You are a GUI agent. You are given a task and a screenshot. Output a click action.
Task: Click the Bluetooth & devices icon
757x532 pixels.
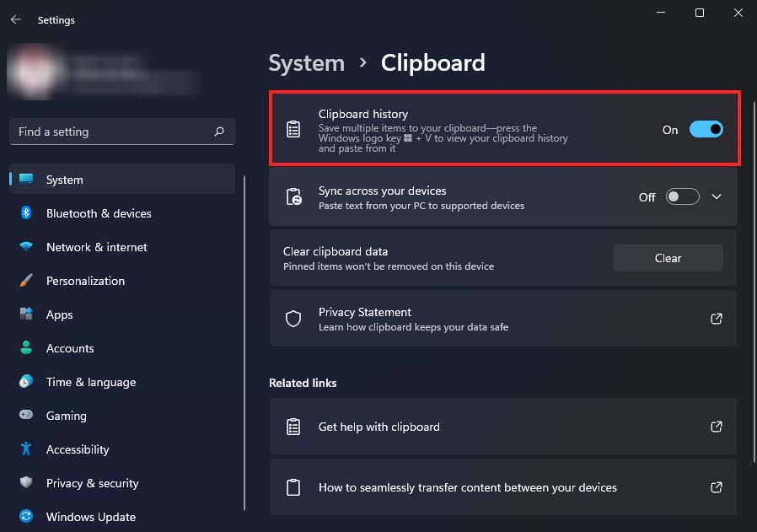[26, 213]
